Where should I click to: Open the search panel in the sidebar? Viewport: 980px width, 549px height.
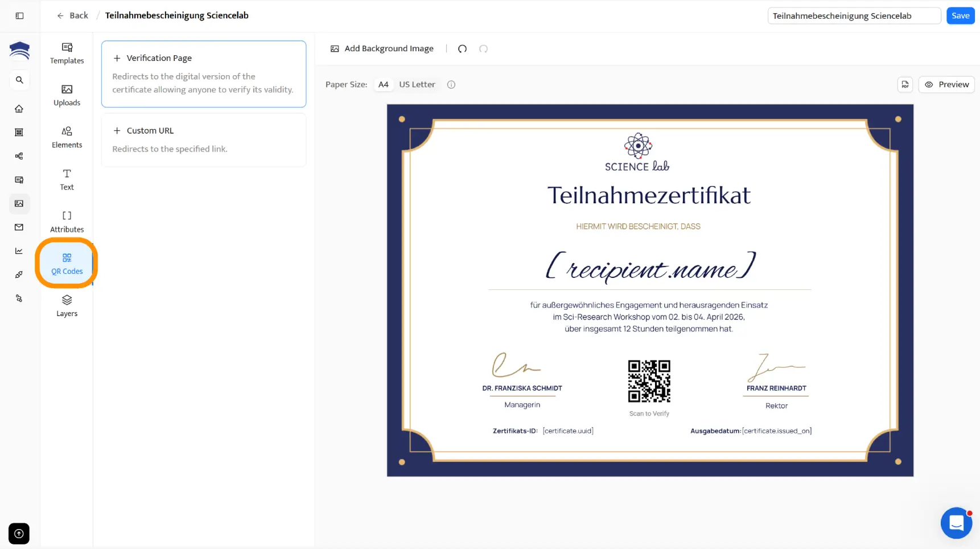tap(19, 80)
